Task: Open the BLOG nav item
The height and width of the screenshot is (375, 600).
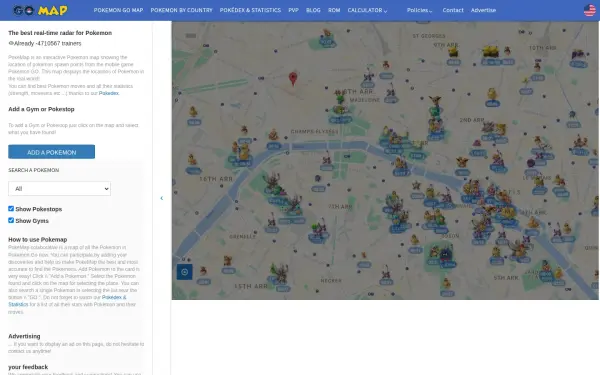Action: (313, 10)
